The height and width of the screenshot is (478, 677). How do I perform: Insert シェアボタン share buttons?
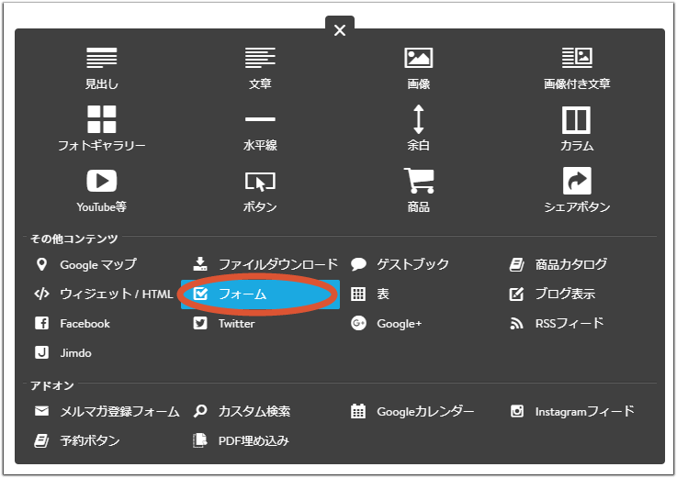pos(577,190)
